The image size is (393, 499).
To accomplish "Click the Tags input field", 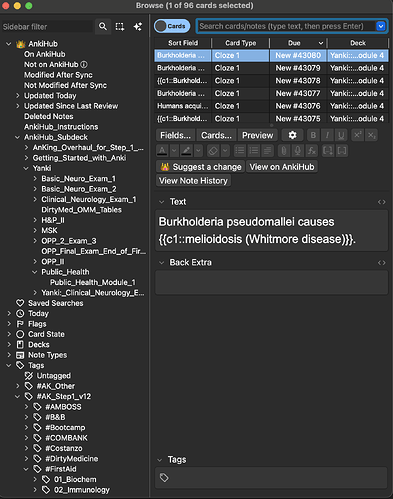I will tap(271, 478).
